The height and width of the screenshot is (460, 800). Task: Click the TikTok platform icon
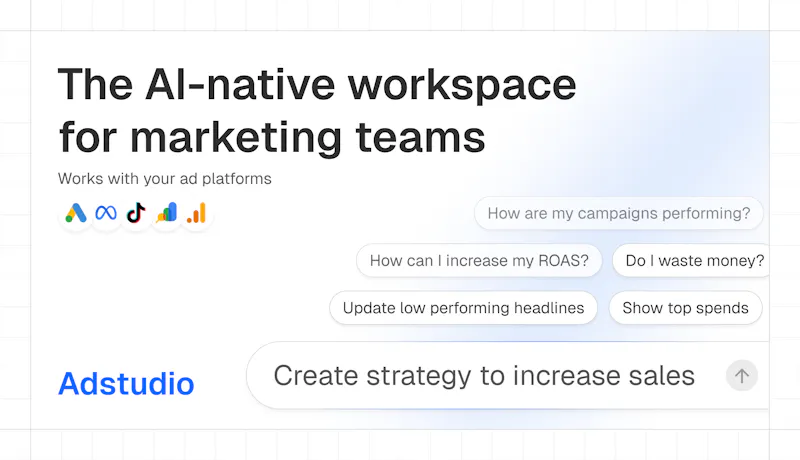pos(136,213)
